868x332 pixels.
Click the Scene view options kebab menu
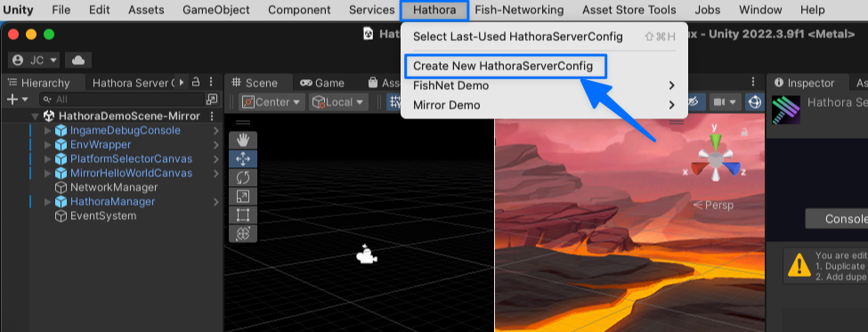pos(753,83)
